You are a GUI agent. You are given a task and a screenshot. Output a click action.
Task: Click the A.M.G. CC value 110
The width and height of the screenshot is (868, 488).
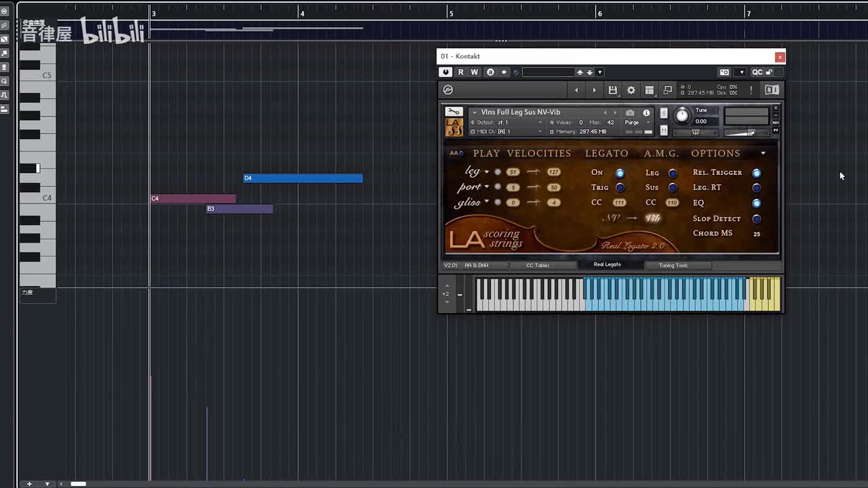673,203
